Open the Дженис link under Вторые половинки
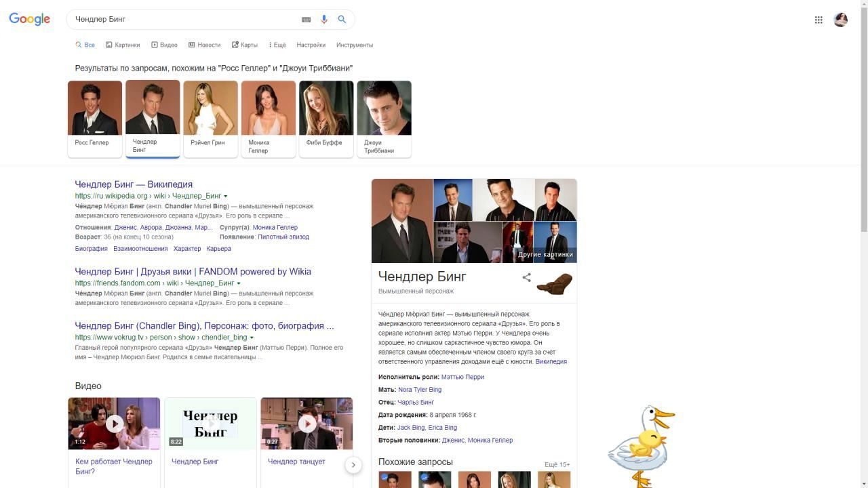The height and width of the screenshot is (488, 868). tap(452, 441)
